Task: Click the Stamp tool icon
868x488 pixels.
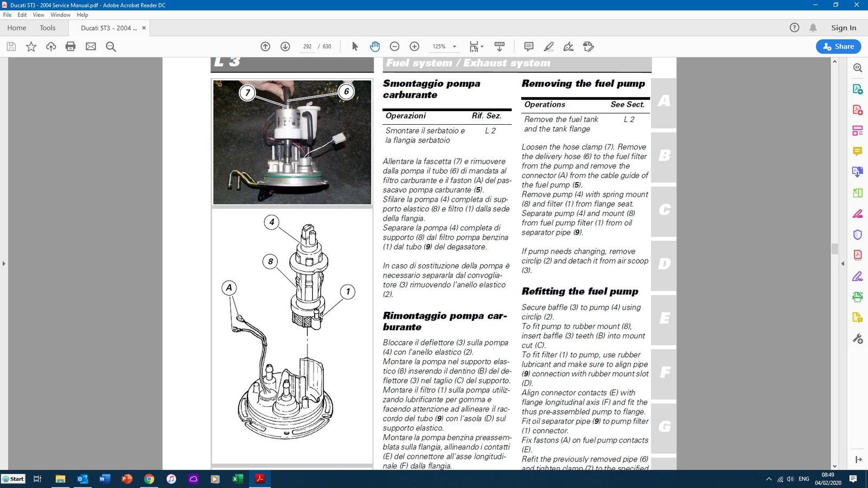Action: [589, 47]
